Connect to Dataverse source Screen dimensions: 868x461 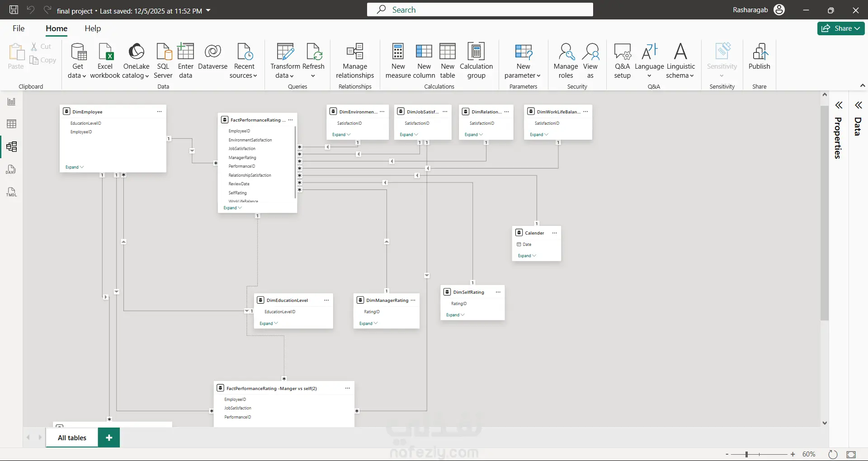(212, 57)
